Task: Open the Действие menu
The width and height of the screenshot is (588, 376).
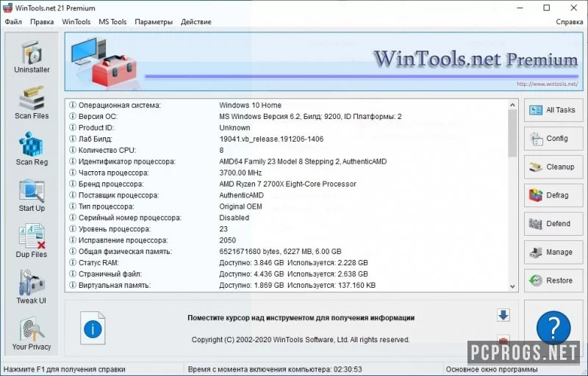Action: tap(196, 22)
